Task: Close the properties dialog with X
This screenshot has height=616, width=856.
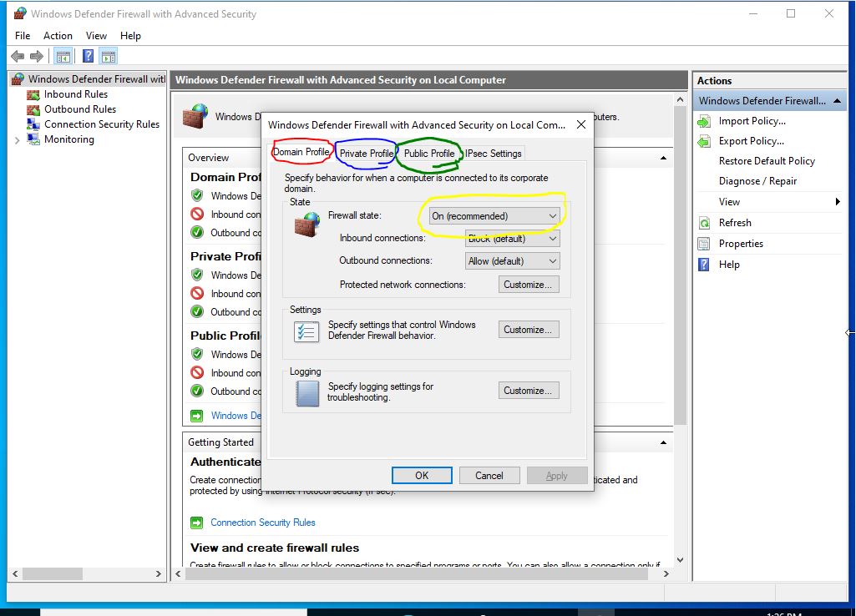Action: [581, 125]
